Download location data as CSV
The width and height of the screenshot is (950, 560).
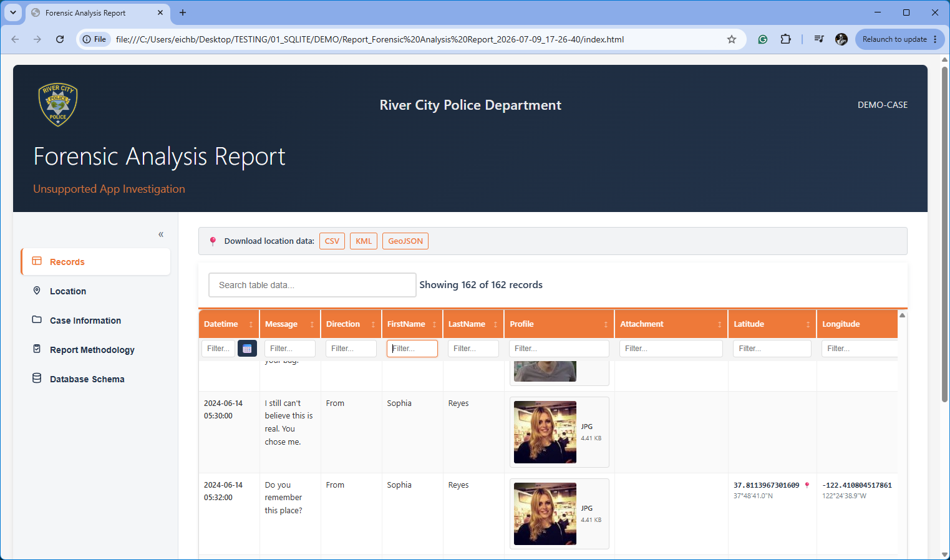click(x=332, y=241)
